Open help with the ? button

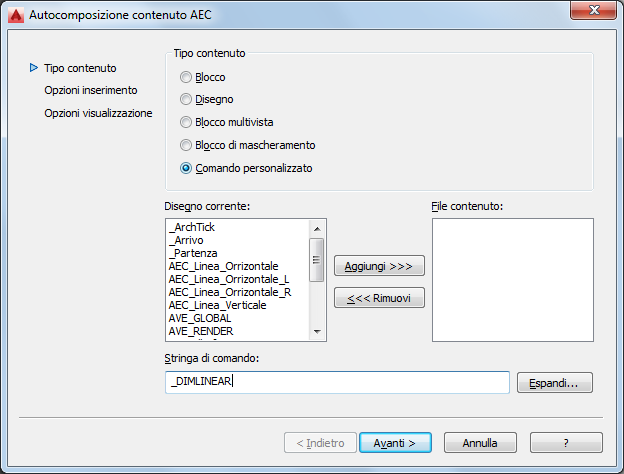tap(566, 442)
